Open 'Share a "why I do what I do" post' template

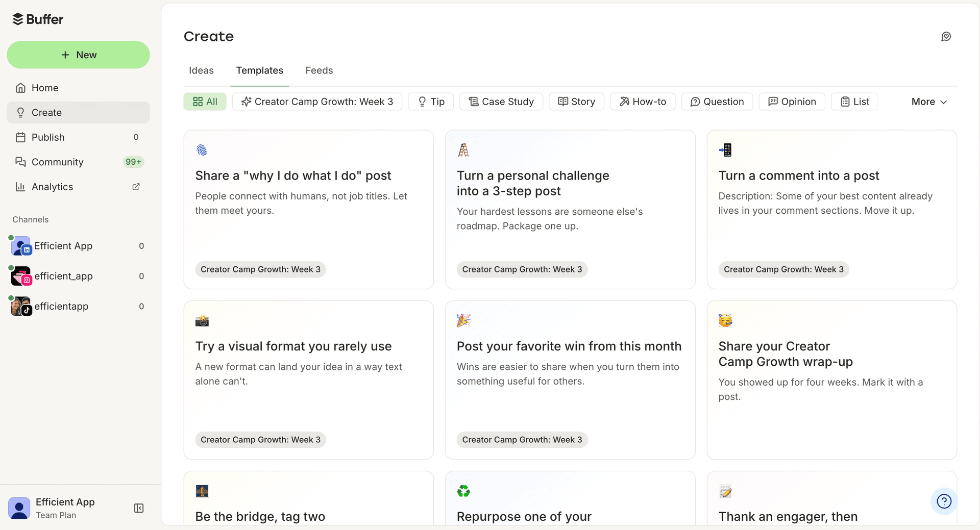(309, 210)
